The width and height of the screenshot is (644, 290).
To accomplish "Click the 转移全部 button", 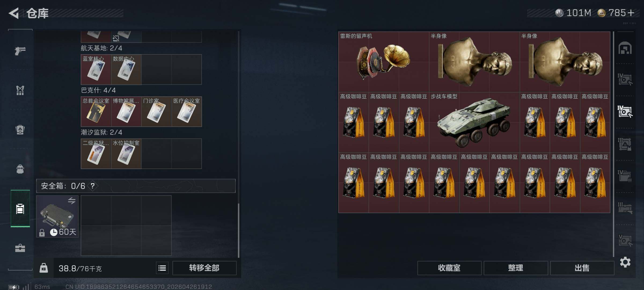I will (204, 268).
